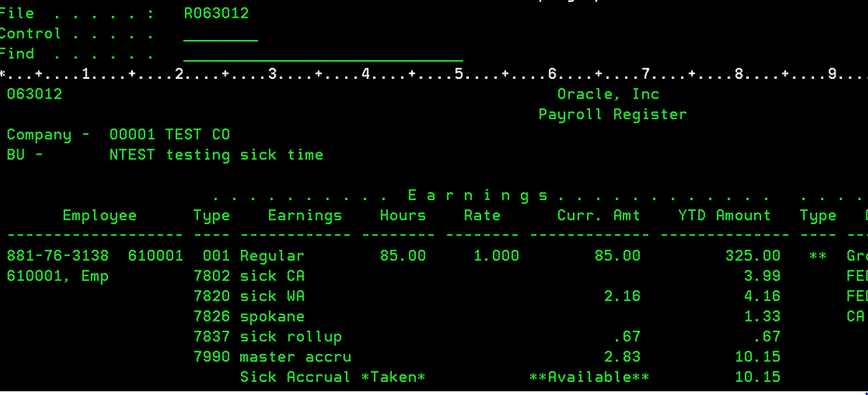
Task: Select employee SSN 881-76-3138
Action: [58, 257]
